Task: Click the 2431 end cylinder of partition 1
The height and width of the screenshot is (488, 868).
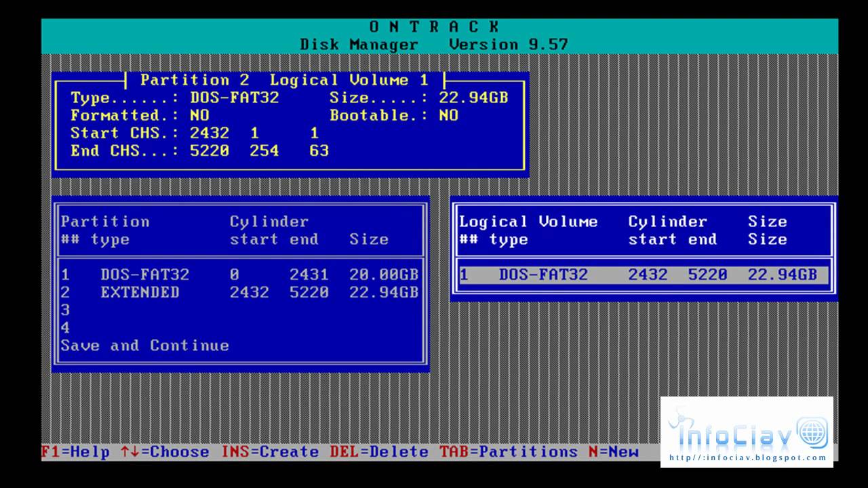Action: point(309,274)
